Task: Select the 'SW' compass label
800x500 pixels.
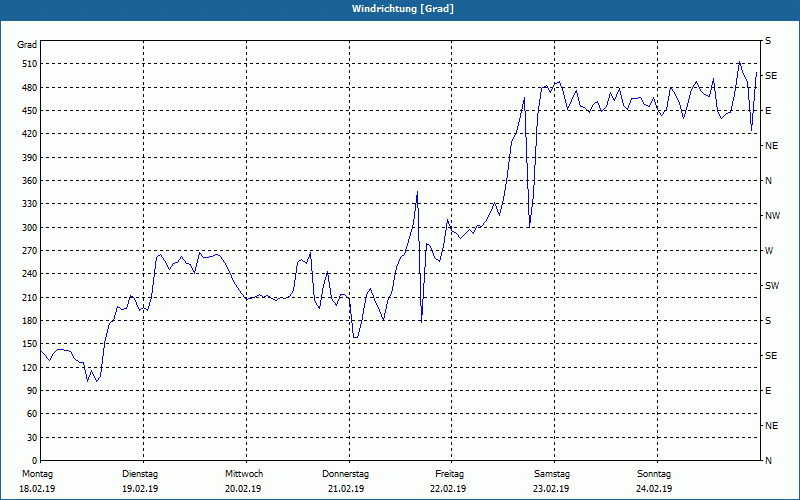Action: coord(772,286)
